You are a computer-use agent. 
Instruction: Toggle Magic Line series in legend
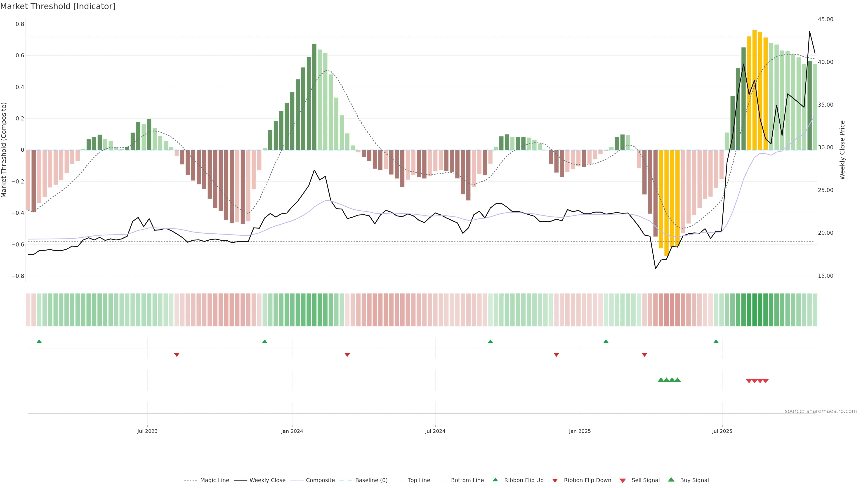(214, 480)
